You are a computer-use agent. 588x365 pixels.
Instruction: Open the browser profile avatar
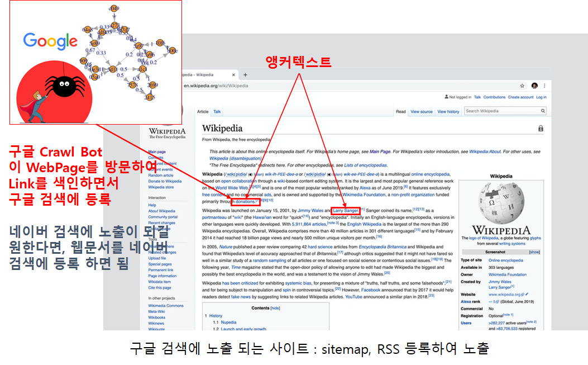click(535, 86)
